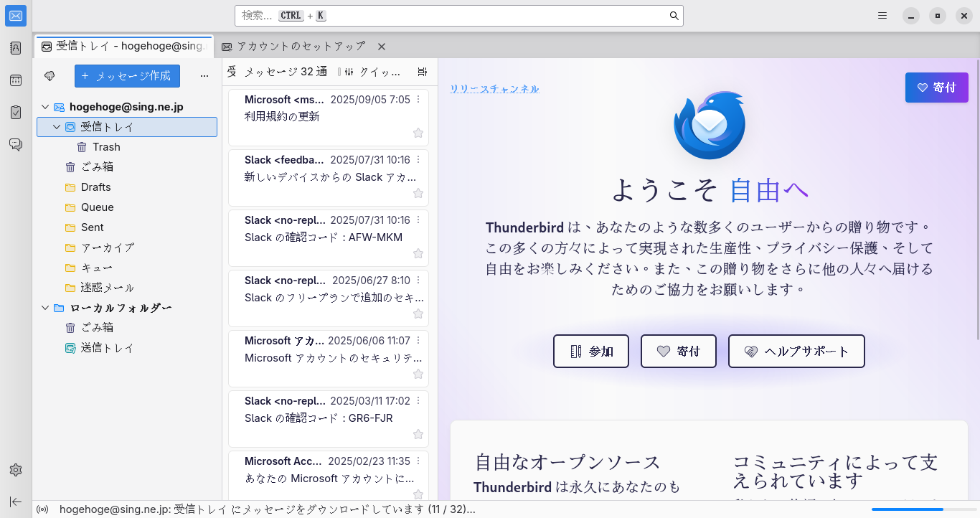Click the メッセージ 32 通 count label
The height and width of the screenshot is (518, 980).
coord(286,72)
